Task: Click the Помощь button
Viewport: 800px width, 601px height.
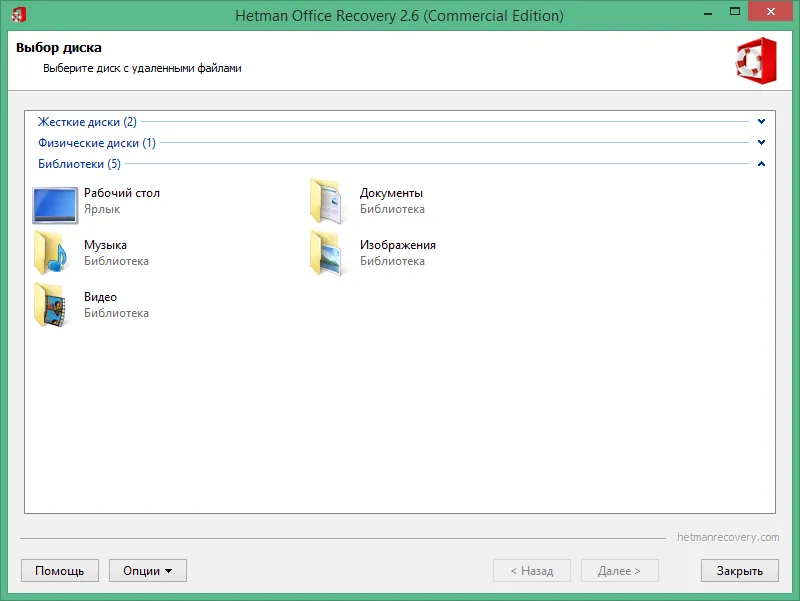Action: 60,570
